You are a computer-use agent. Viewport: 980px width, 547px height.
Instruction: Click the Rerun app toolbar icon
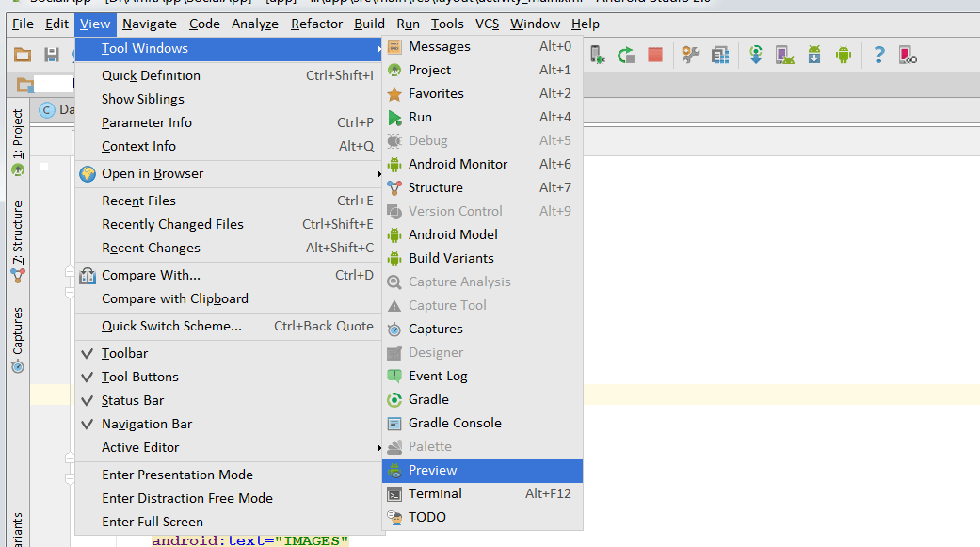pos(626,55)
